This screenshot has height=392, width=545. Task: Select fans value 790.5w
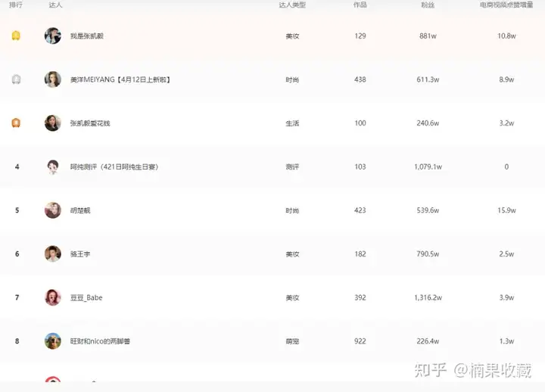pyautogui.click(x=428, y=254)
